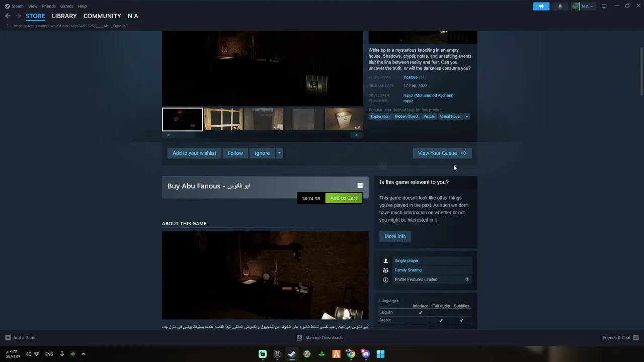Open the N A account dropdown

[587, 6]
